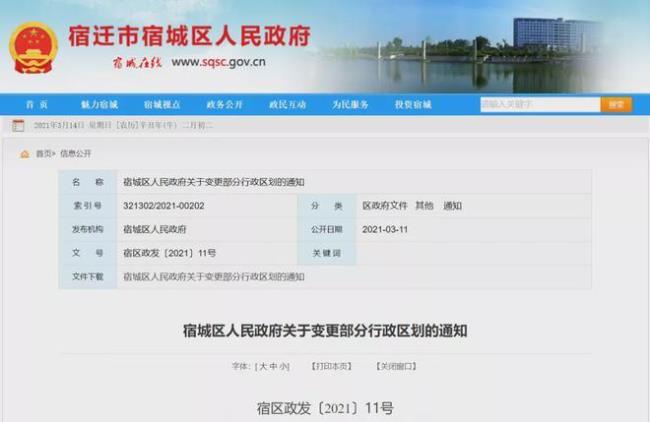Click the 发布机构 label cell
The height and width of the screenshot is (422, 650).
[87, 229]
